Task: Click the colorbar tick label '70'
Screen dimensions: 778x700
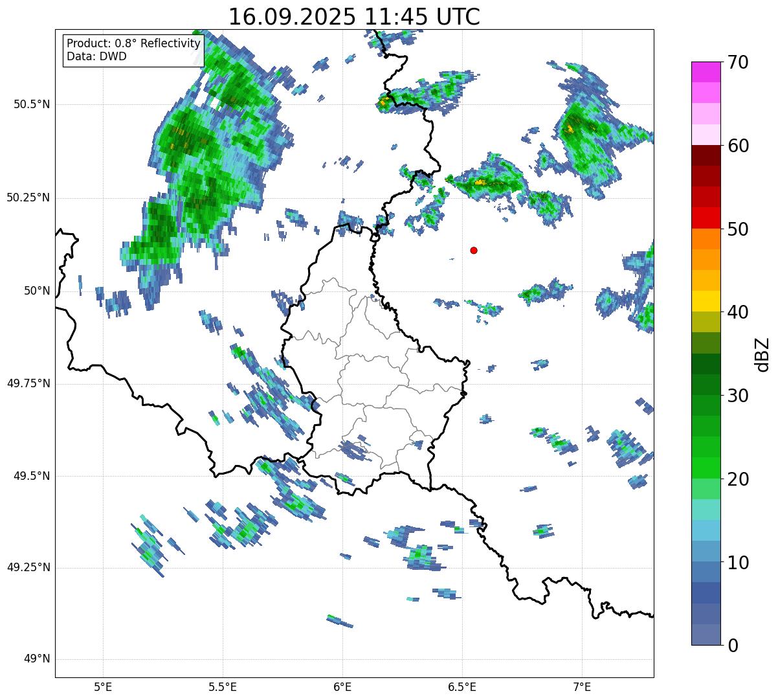Action: pyautogui.click(x=737, y=62)
